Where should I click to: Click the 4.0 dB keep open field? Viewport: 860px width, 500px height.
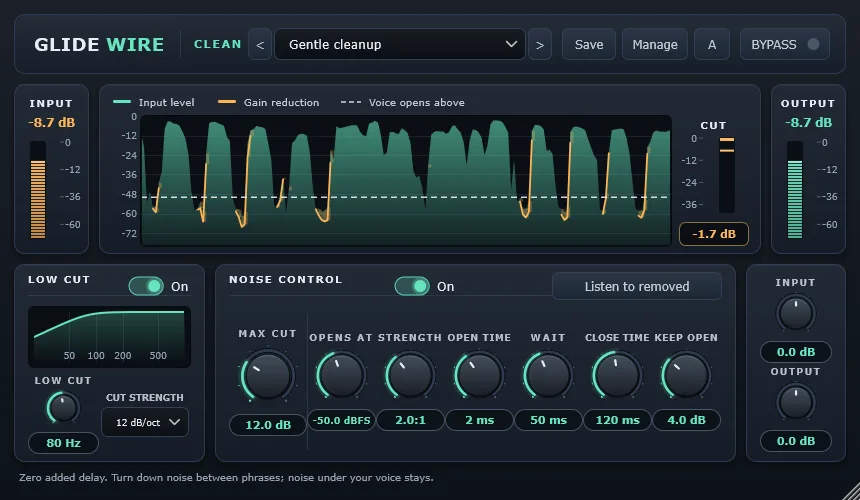[686, 420]
